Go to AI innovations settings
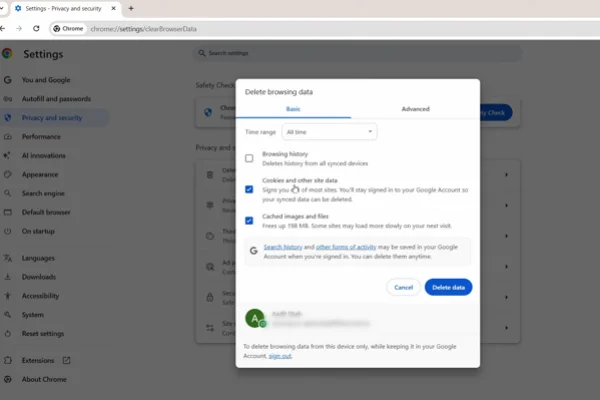600x400 pixels. (44, 155)
